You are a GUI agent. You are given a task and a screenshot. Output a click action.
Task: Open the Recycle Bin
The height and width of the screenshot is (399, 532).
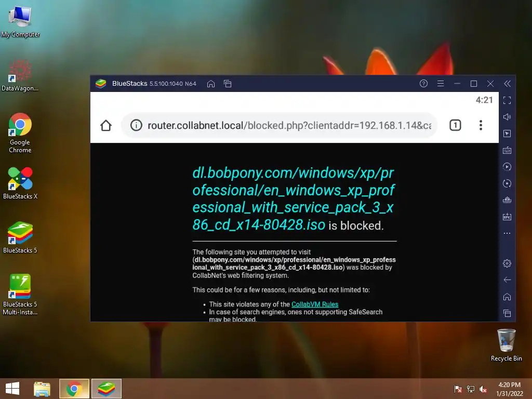coord(506,345)
